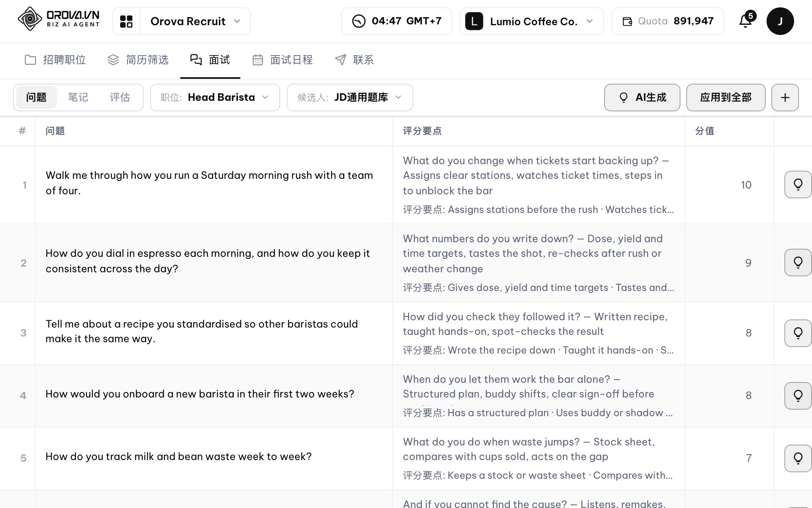Select the 面试 tab
Viewport: 812px width, 508px height.
tap(210, 60)
